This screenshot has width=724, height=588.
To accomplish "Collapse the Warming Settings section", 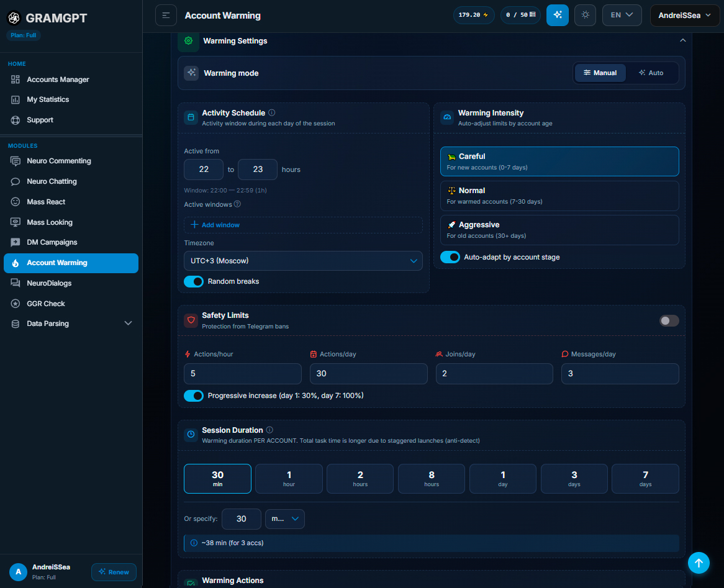I will click(x=682, y=40).
